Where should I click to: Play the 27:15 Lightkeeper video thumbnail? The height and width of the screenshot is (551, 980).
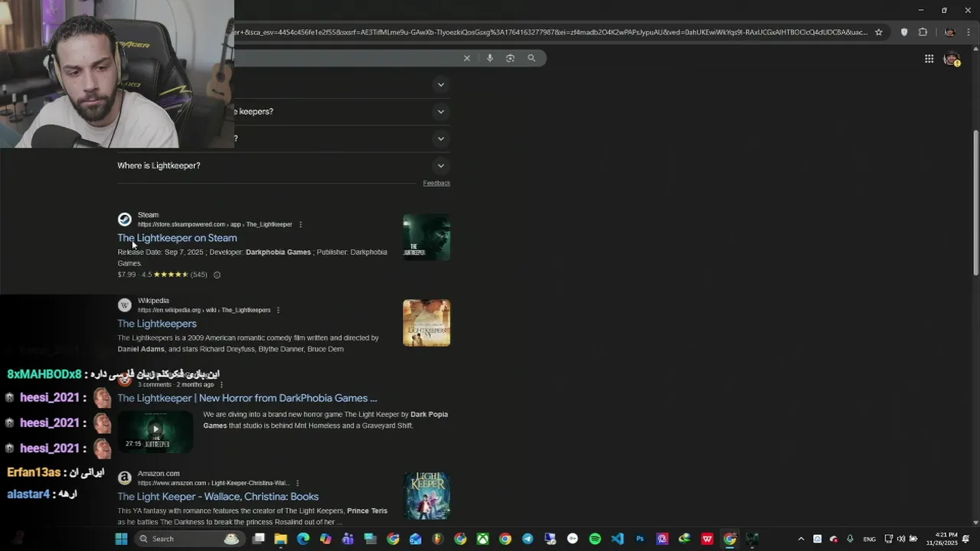[x=155, y=431]
